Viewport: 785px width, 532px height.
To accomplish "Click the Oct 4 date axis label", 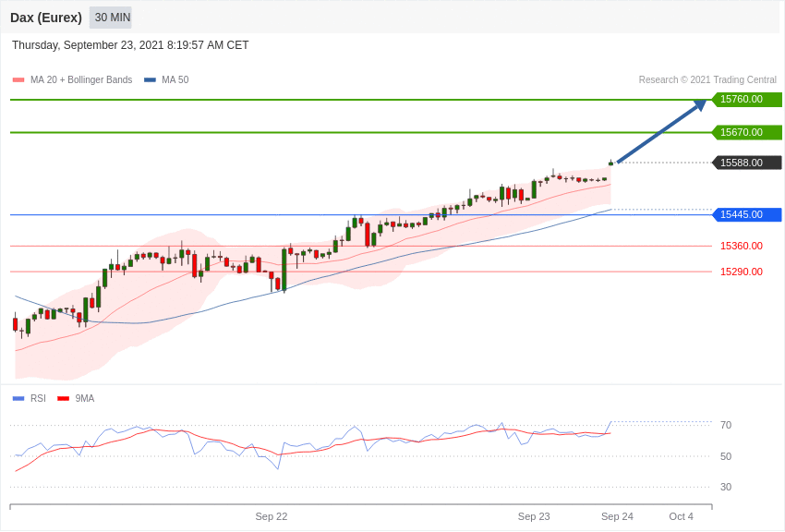I will coord(682,516).
